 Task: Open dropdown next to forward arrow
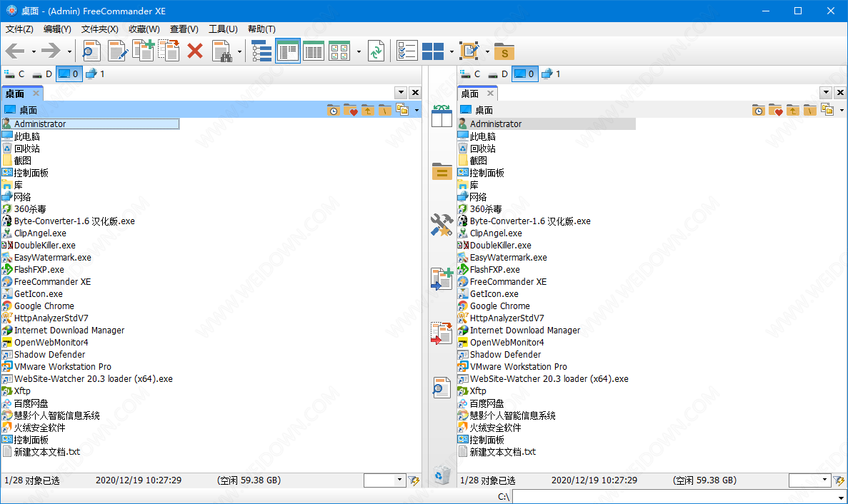tap(69, 52)
